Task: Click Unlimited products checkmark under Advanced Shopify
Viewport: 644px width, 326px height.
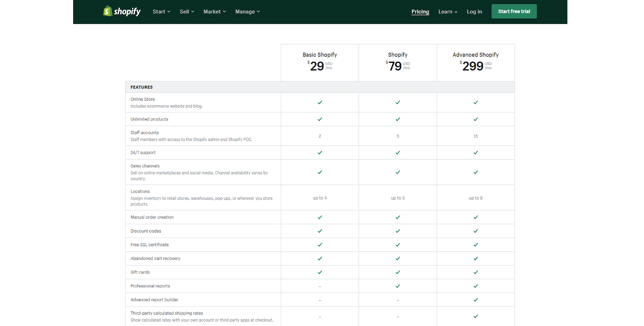Action: pos(475,119)
